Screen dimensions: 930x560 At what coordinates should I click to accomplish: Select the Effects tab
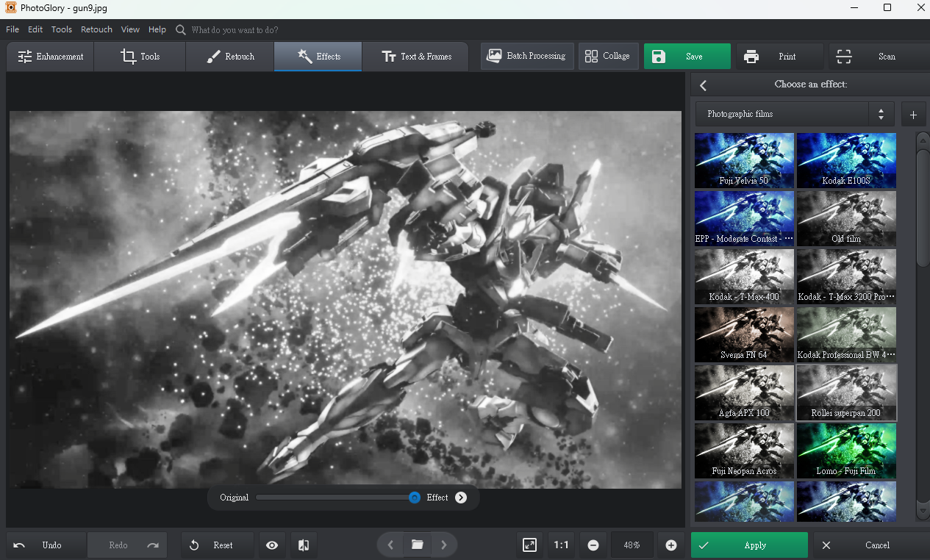[x=318, y=57]
